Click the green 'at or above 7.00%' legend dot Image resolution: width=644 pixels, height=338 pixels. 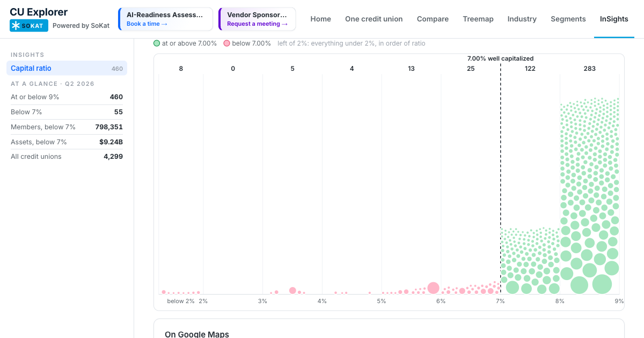click(x=156, y=43)
